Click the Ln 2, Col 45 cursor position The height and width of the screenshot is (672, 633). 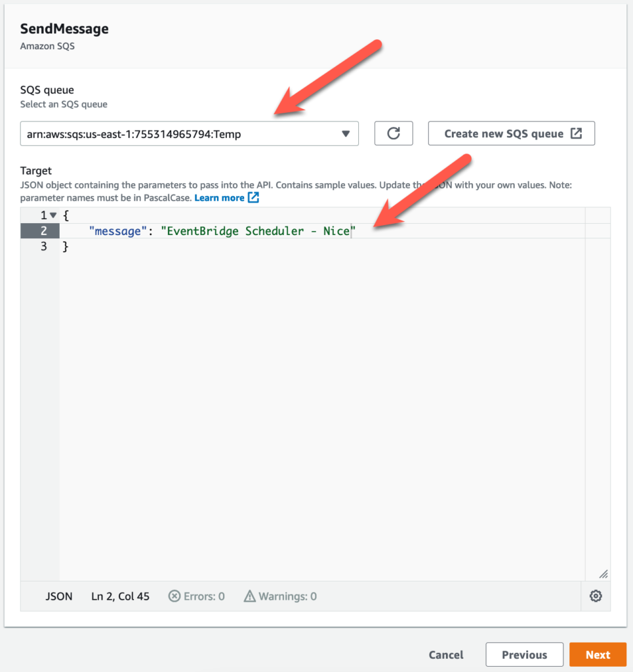pyautogui.click(x=120, y=596)
